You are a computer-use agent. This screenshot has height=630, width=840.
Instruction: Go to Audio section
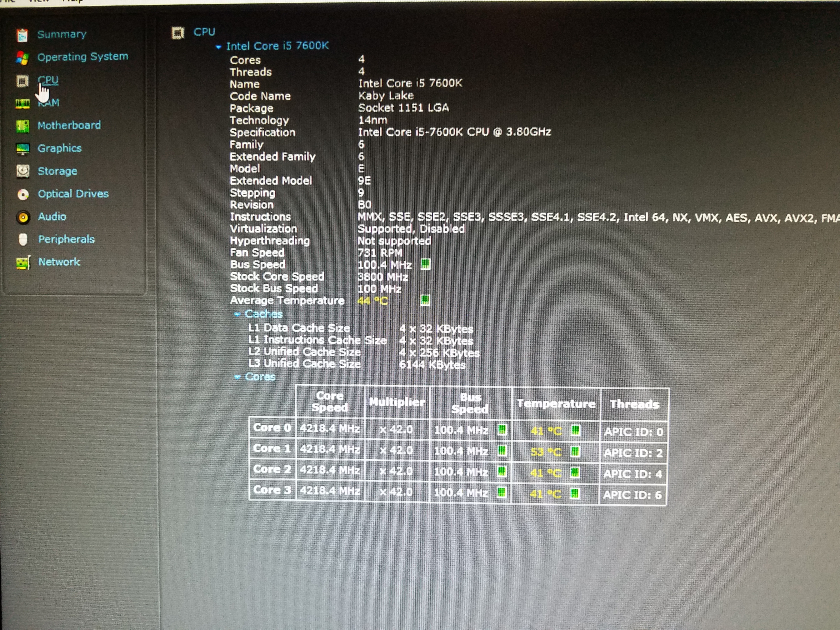[x=52, y=216]
